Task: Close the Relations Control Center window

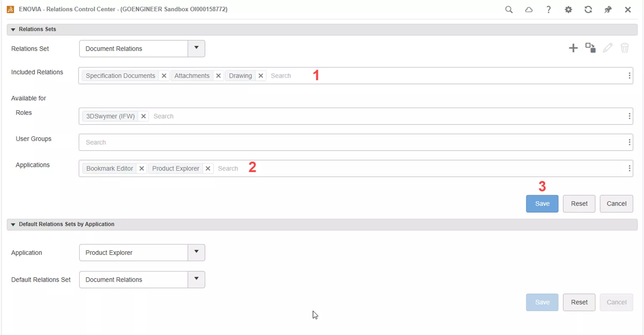Action: coord(628,9)
